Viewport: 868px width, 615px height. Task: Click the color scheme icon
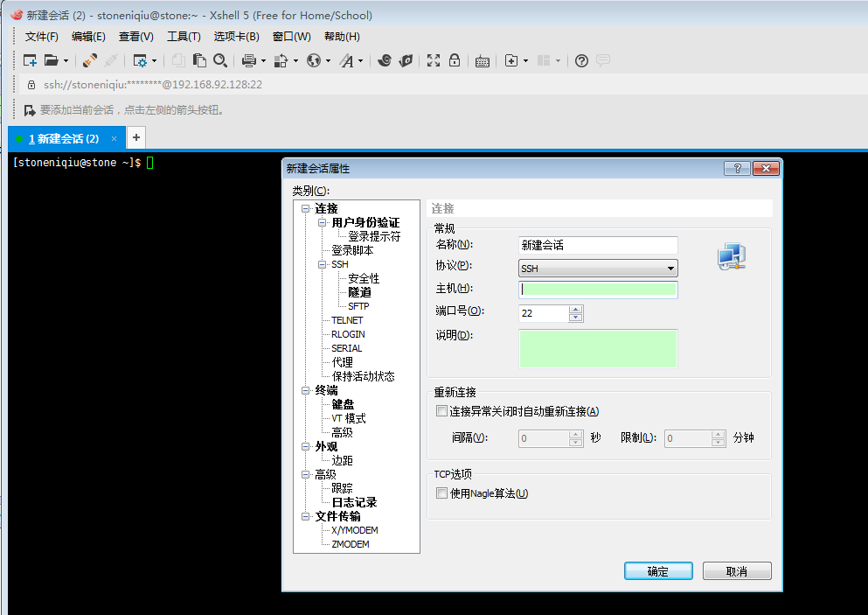coord(281,60)
